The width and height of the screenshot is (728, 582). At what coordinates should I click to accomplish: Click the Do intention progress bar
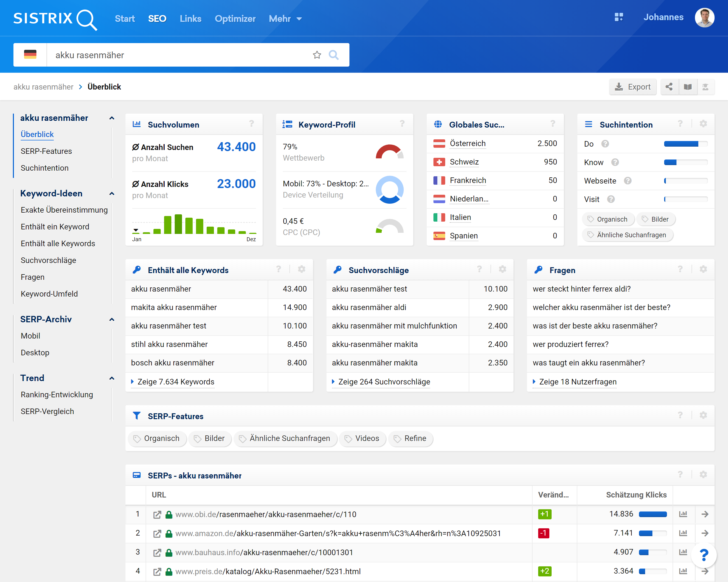click(x=685, y=144)
